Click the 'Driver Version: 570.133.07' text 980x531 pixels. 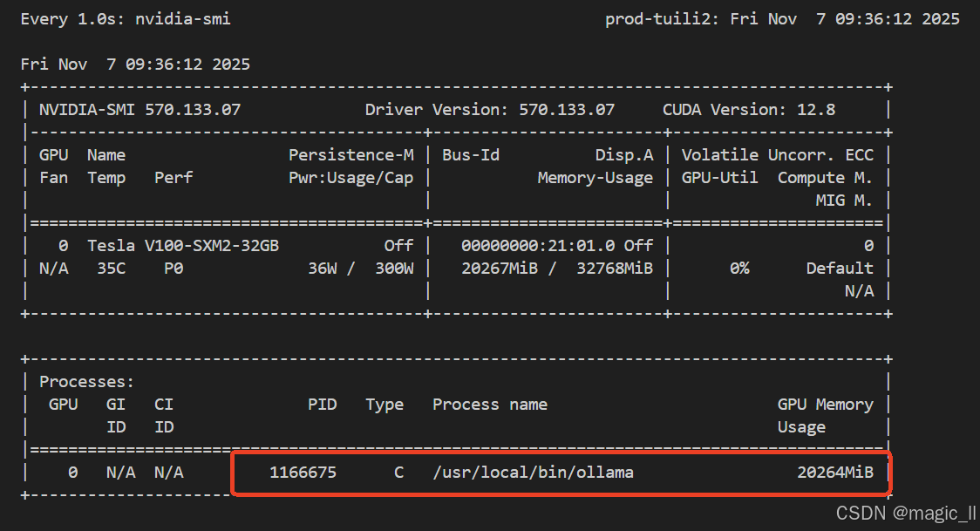(490, 110)
